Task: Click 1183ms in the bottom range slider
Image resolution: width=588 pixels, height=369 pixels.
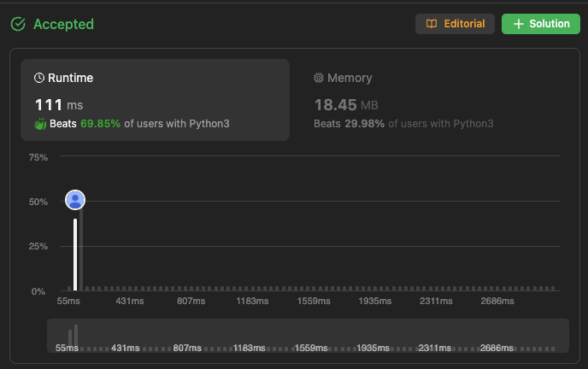Action: tap(249, 348)
